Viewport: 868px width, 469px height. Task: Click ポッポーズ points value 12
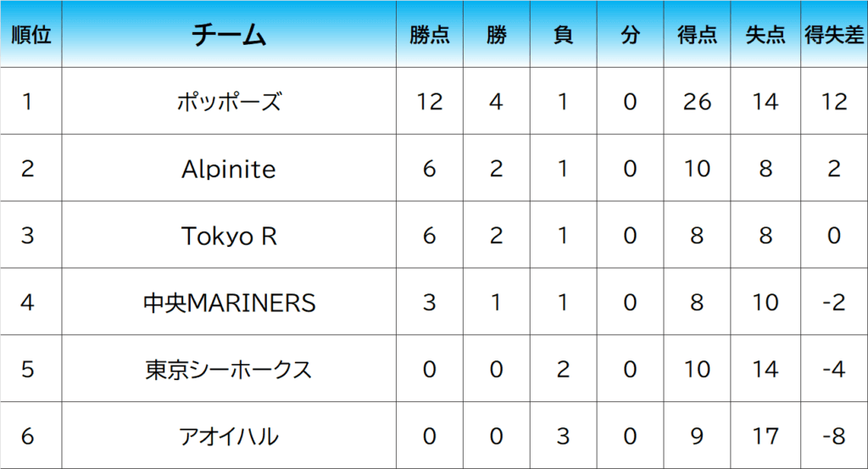coord(429,102)
